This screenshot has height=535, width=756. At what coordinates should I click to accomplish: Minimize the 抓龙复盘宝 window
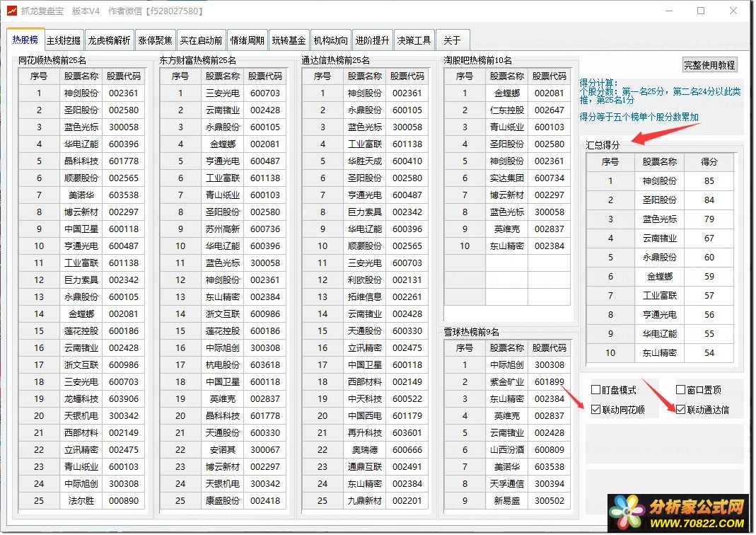(669, 11)
